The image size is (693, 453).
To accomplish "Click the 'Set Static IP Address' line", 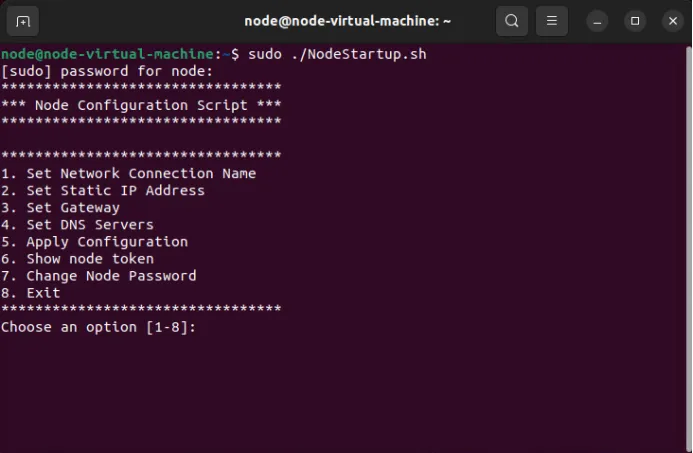I will coord(103,190).
